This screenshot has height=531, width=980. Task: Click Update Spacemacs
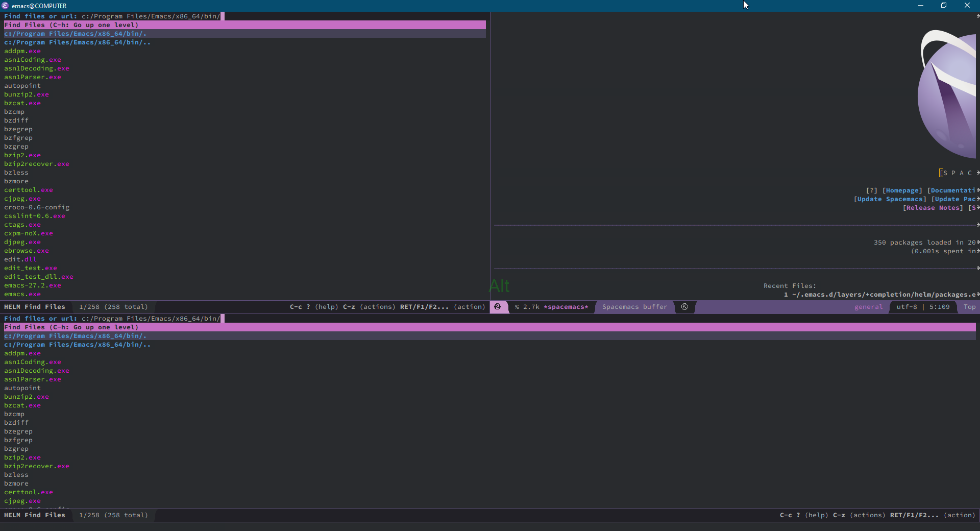[x=889, y=199]
